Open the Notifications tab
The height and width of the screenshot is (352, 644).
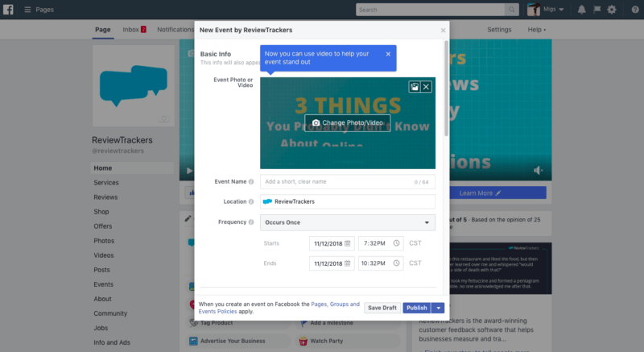175,30
